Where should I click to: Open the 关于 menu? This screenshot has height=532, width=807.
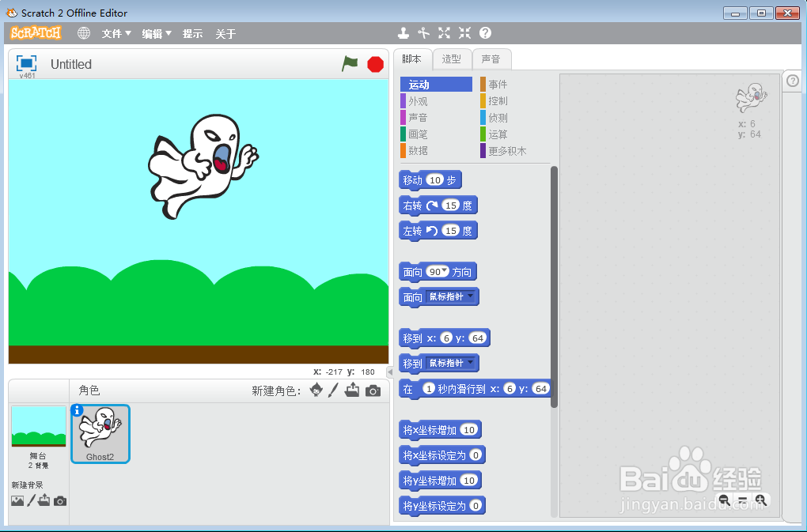[225, 34]
